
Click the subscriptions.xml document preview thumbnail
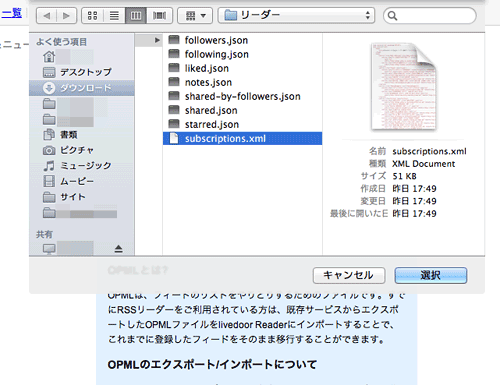click(404, 87)
